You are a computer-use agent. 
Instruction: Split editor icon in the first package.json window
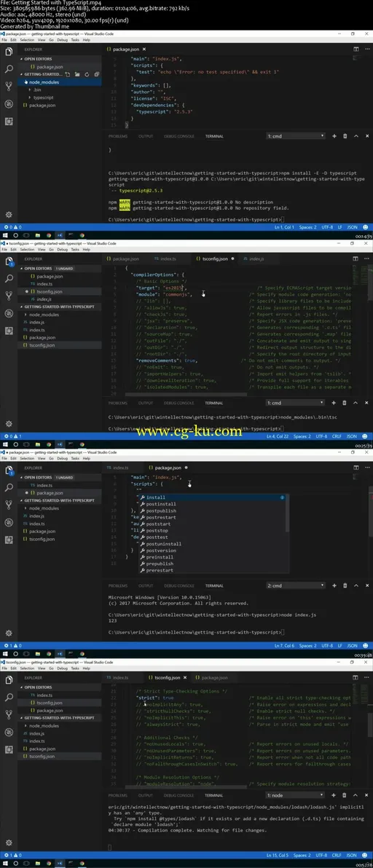coord(356,50)
